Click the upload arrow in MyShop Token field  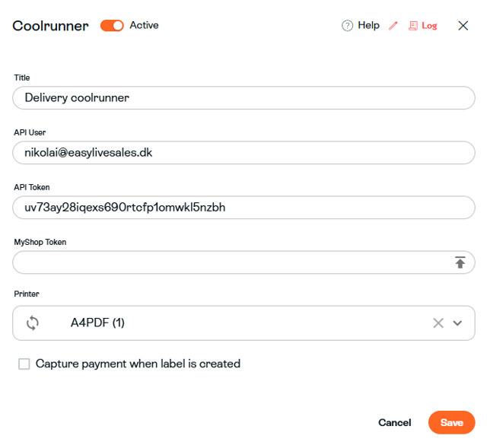(460, 262)
